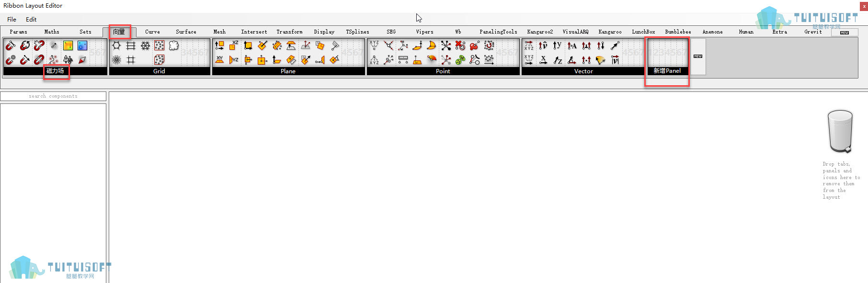Click the YZ Plane icon
Screen dimensions: 868x283
click(234, 60)
